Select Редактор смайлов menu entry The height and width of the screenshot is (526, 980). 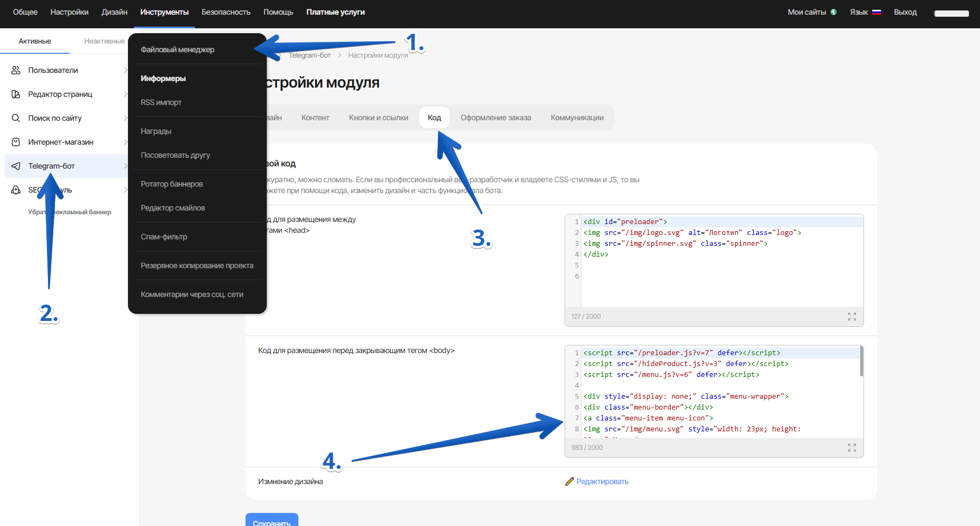(x=173, y=208)
